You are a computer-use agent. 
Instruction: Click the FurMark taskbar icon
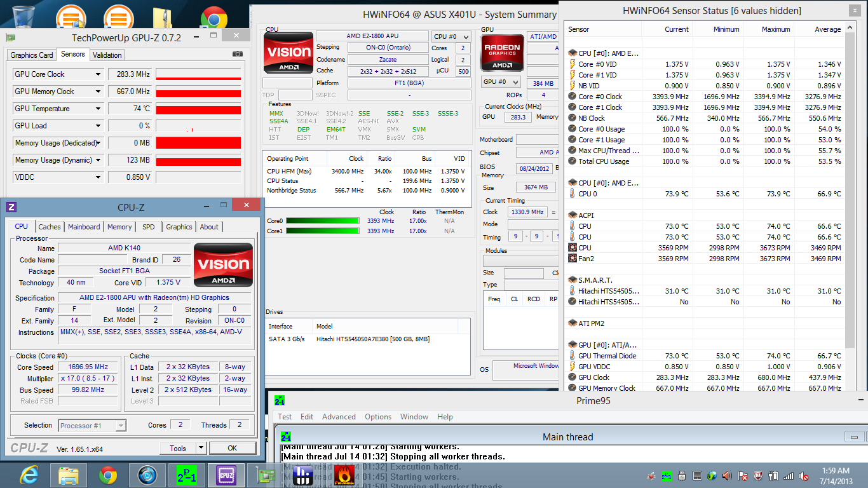(x=344, y=475)
